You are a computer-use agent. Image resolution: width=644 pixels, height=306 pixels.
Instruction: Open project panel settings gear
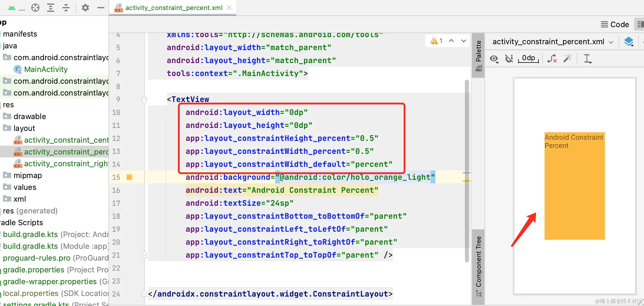(85, 8)
